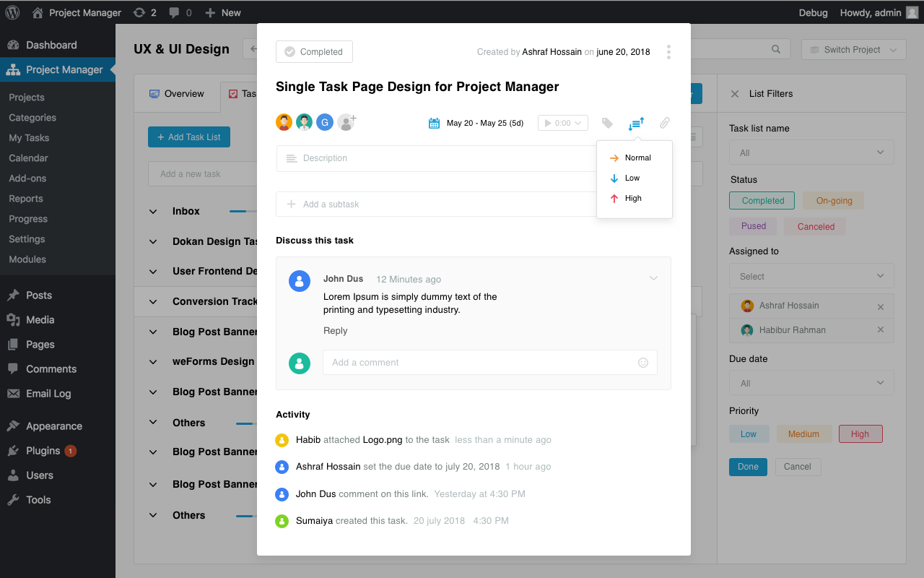Collapse the Conversion Tracking section
Viewport: 924px width, 578px height.
point(153,301)
